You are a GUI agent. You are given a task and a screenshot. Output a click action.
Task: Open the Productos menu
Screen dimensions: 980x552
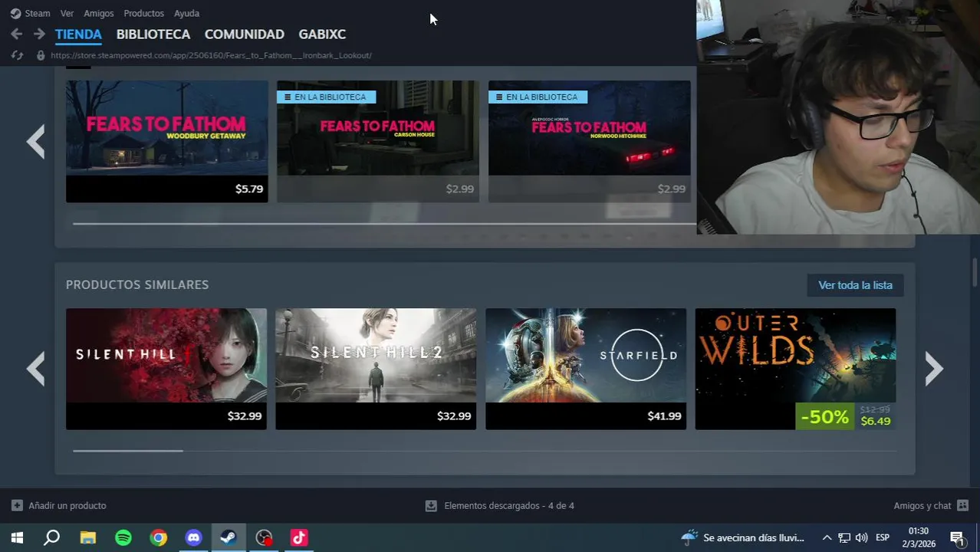click(143, 13)
